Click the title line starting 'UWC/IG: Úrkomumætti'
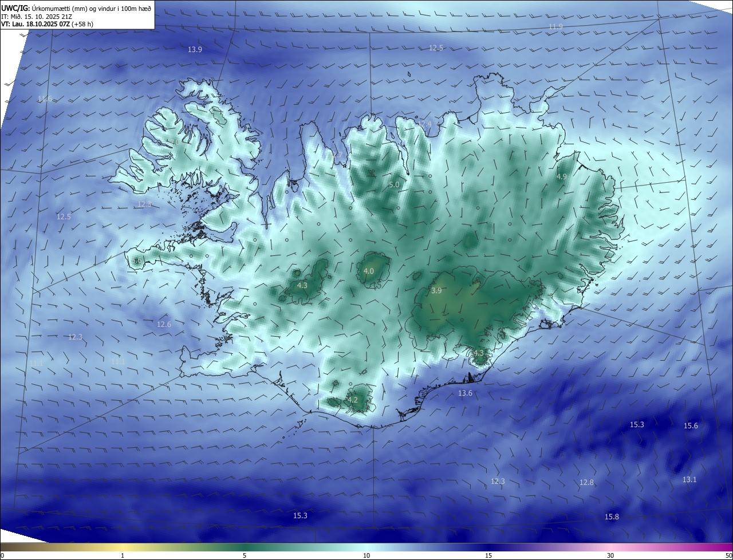The image size is (733, 560). point(76,9)
